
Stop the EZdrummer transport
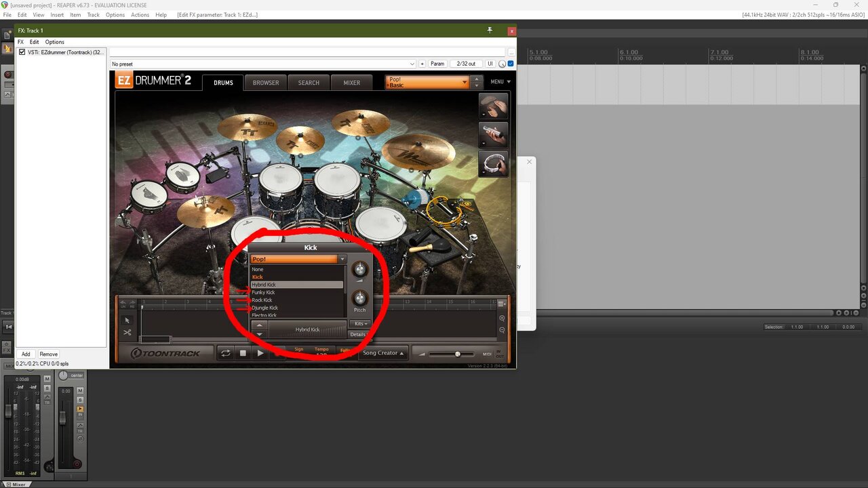(x=243, y=353)
